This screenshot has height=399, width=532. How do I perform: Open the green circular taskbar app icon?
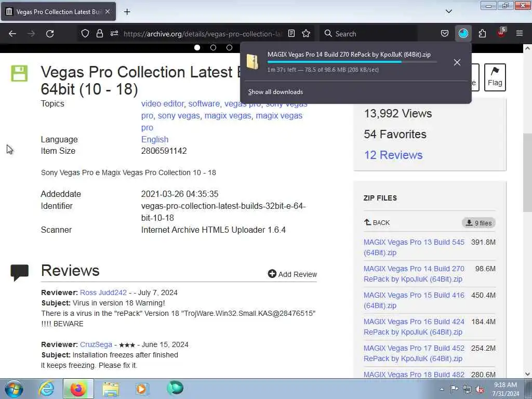(x=175, y=388)
